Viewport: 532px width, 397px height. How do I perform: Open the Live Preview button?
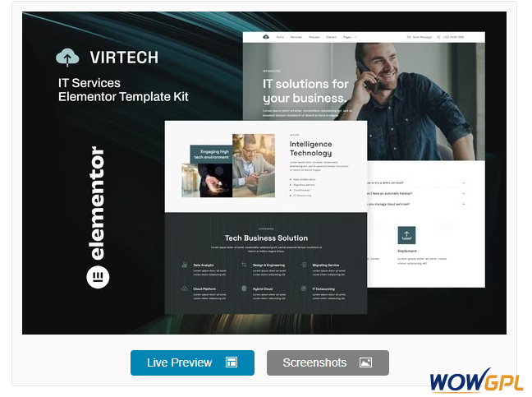click(192, 362)
